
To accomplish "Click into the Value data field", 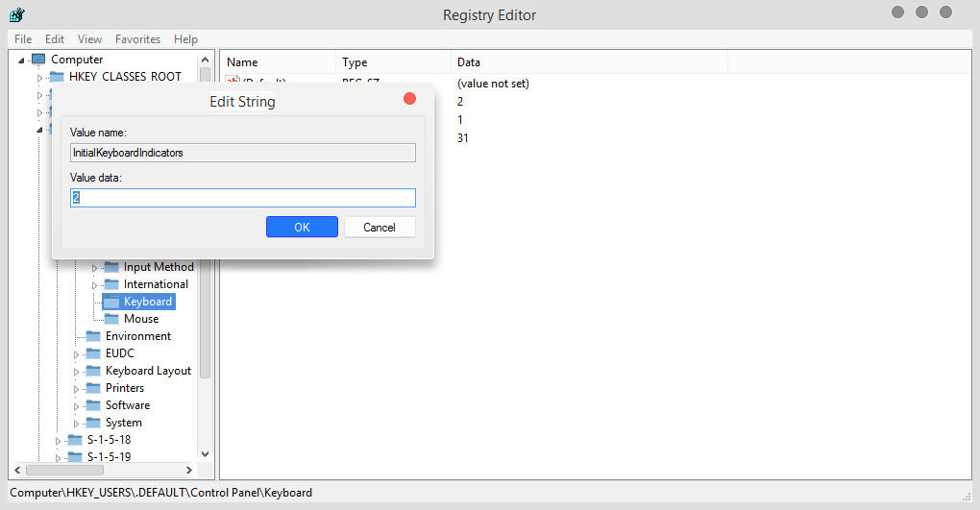I will [x=242, y=198].
